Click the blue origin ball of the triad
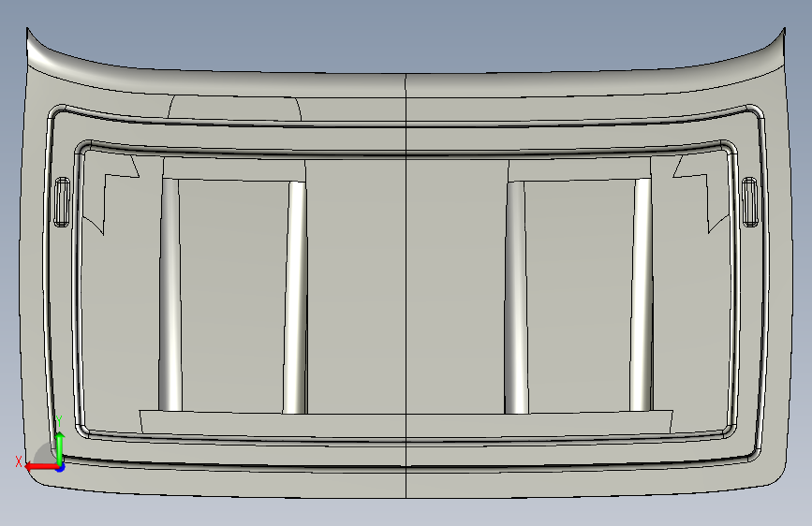This screenshot has height=526, width=812. (x=60, y=467)
